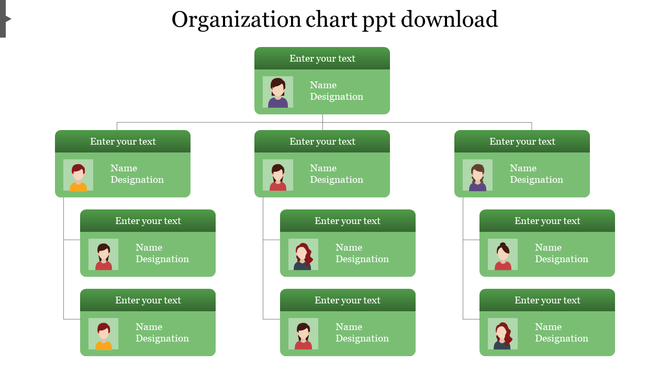This screenshot has width=670, height=376.
Task: Select long red-haired woman avatar in center column
Action: pos(303,254)
